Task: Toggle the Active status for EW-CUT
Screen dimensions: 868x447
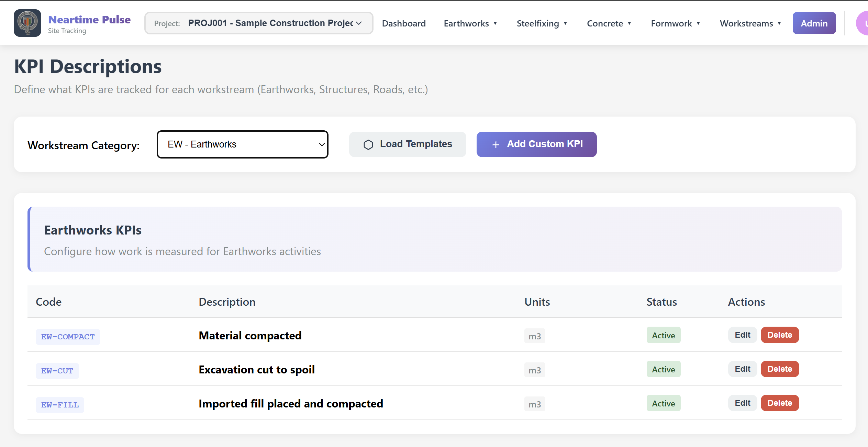Action: pyautogui.click(x=663, y=369)
